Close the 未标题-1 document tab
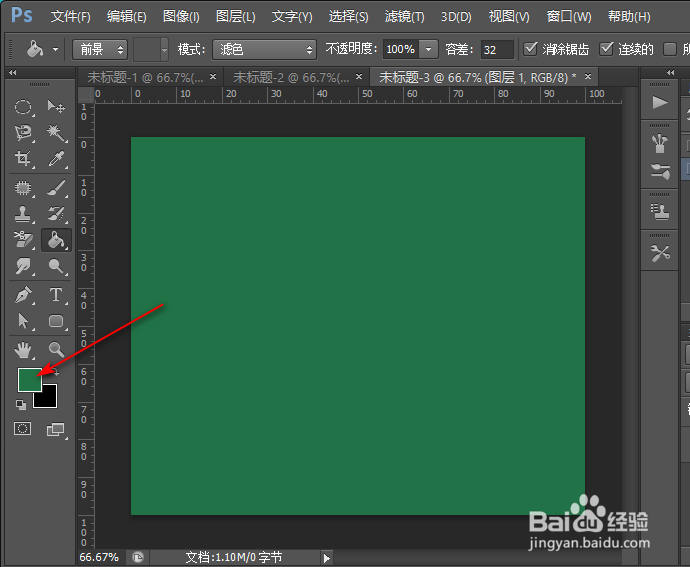The width and height of the screenshot is (690, 567). pyautogui.click(x=213, y=77)
